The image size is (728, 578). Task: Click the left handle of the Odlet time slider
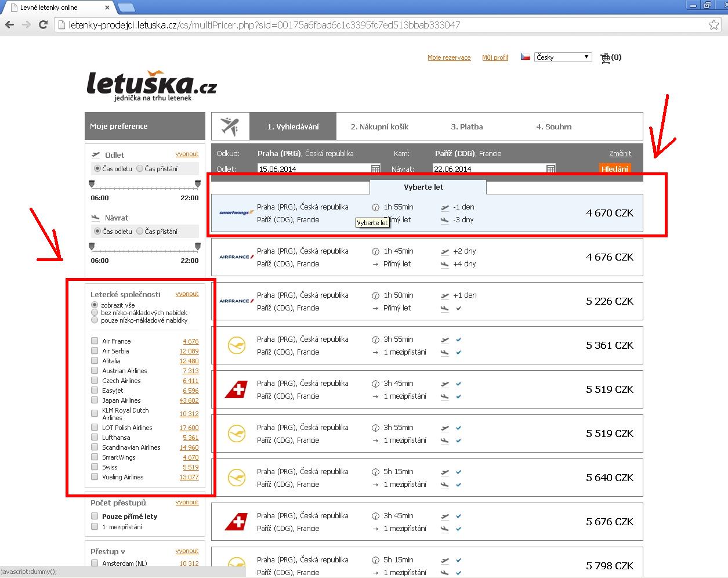[x=92, y=184]
